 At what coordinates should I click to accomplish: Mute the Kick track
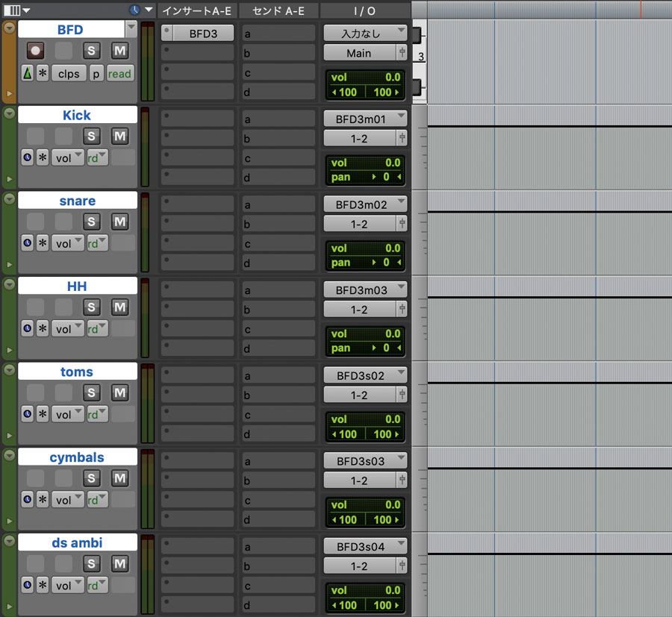pyautogui.click(x=120, y=137)
